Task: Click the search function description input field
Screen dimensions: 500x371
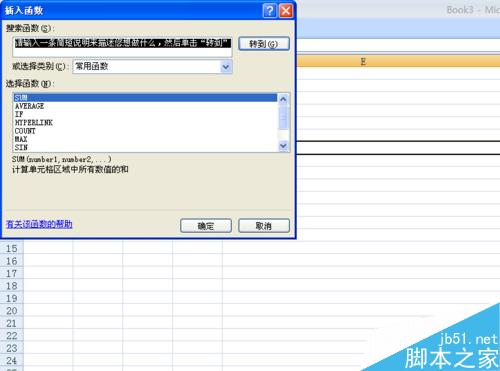Action: (122, 47)
